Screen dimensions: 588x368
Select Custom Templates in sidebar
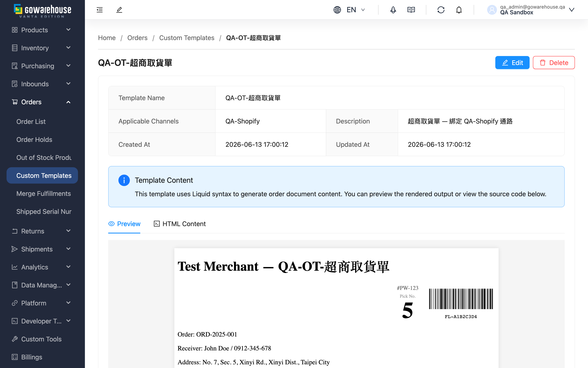(x=42, y=175)
